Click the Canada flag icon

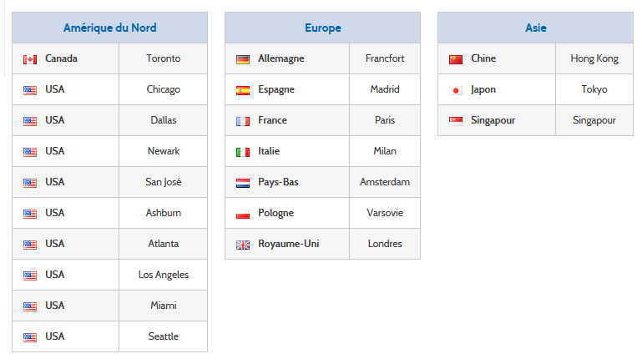[30, 59]
